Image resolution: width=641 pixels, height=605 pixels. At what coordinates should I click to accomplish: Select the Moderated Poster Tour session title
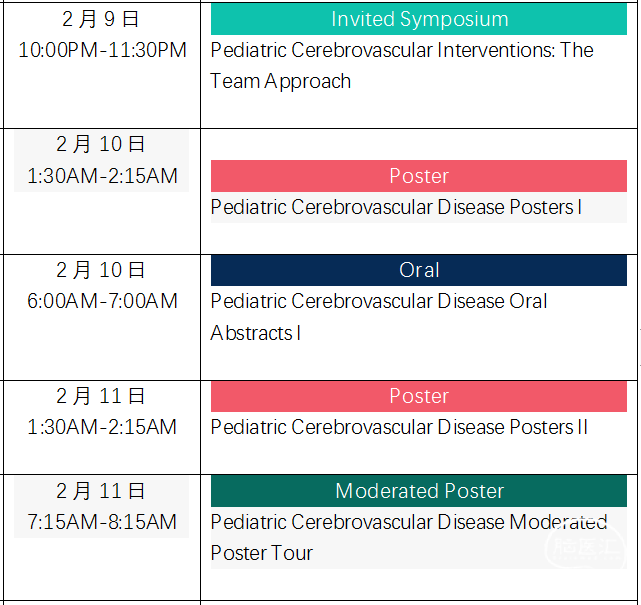[409, 538]
